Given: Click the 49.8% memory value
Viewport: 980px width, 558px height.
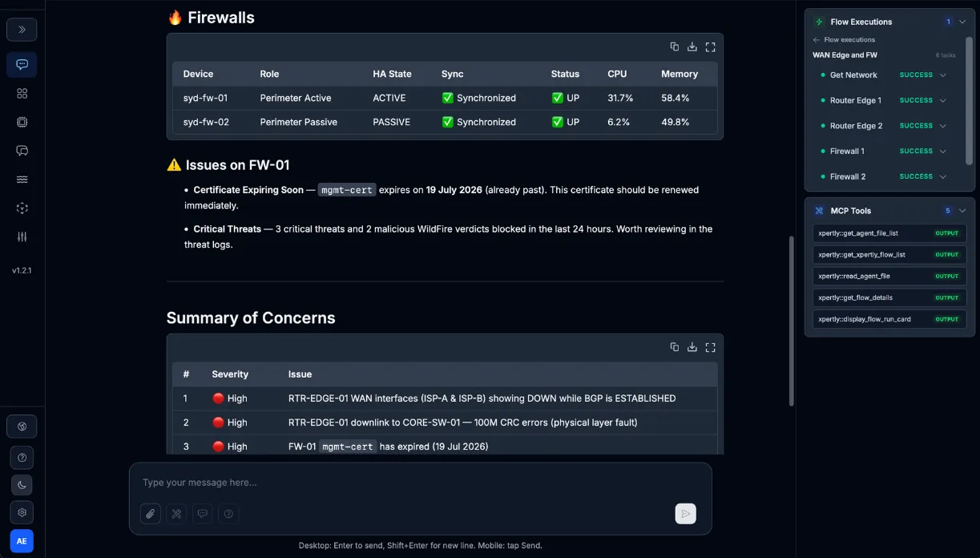Looking at the screenshot, I should [676, 122].
